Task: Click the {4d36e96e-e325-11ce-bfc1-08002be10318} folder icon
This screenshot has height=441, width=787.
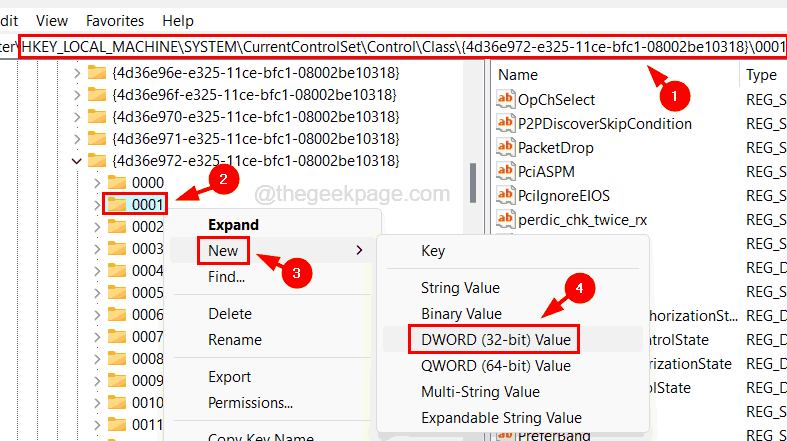Action: [97, 72]
